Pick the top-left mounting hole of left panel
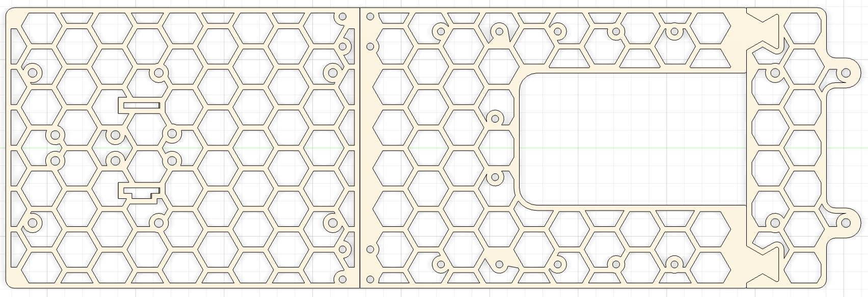This screenshot has height=297, width=868. [x=34, y=72]
